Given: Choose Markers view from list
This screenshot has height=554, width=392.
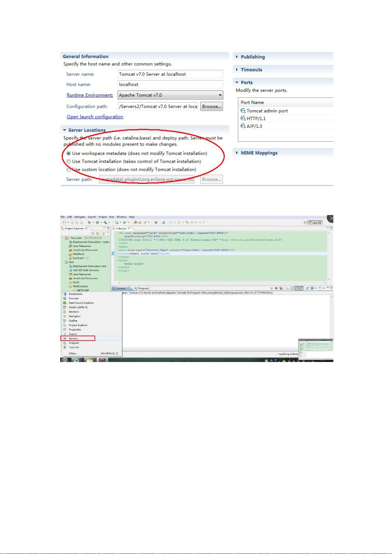Looking at the screenshot, I should pos(92,312).
